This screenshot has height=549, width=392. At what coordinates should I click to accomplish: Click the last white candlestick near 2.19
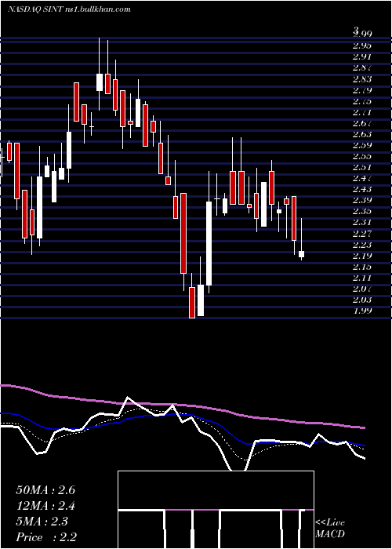point(301,254)
